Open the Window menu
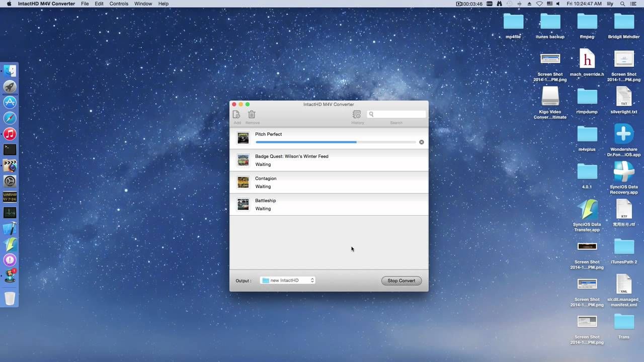The width and height of the screenshot is (644, 362). 143,4
